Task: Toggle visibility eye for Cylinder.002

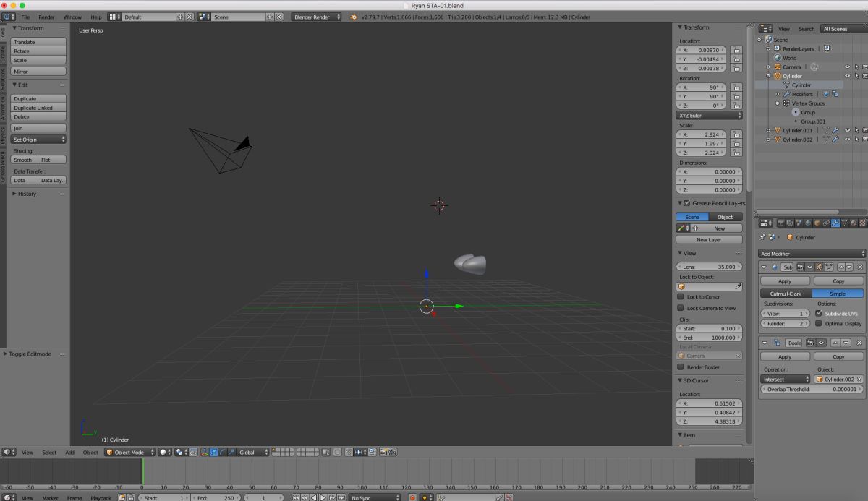Action: (847, 140)
